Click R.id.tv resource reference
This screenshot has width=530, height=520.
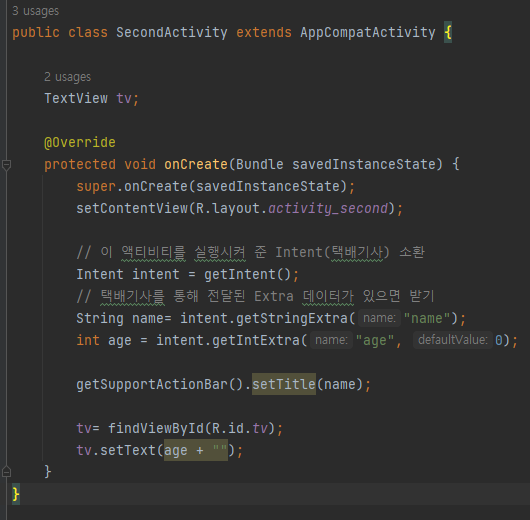(240, 428)
